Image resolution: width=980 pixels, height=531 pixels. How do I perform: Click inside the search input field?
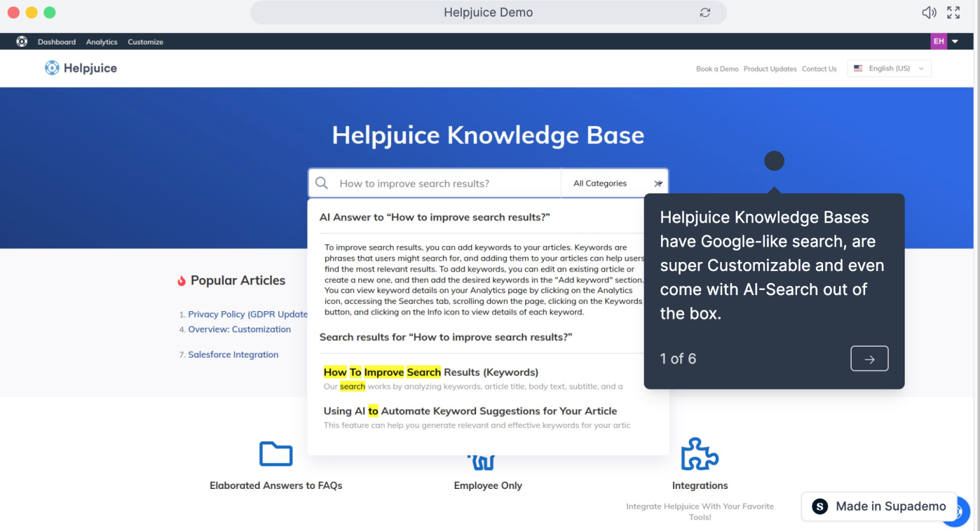coord(434,183)
